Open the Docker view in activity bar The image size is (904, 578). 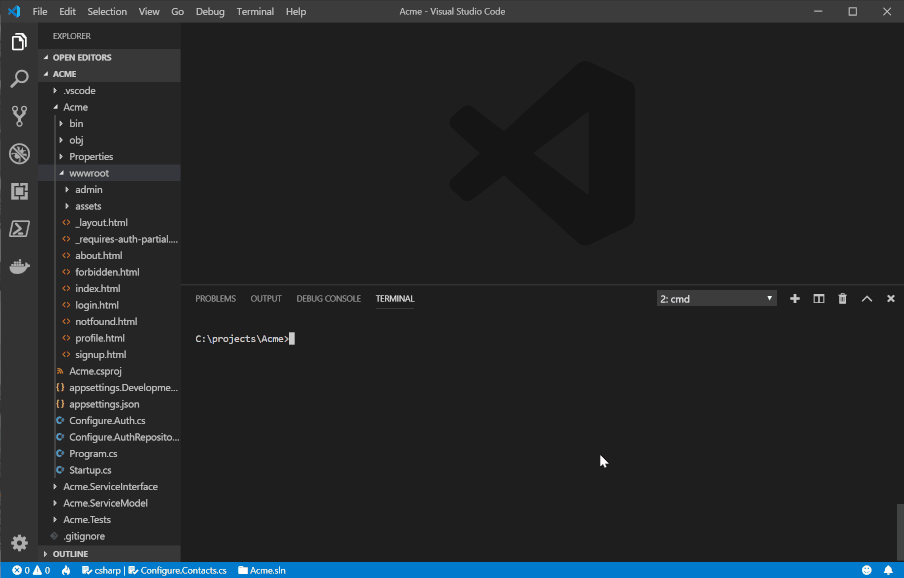click(19, 266)
